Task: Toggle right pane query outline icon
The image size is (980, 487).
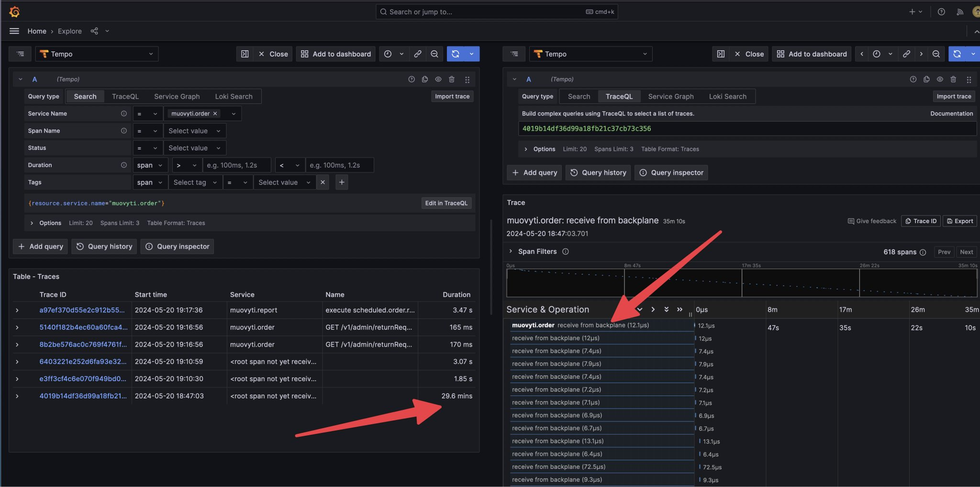Action: [x=514, y=54]
